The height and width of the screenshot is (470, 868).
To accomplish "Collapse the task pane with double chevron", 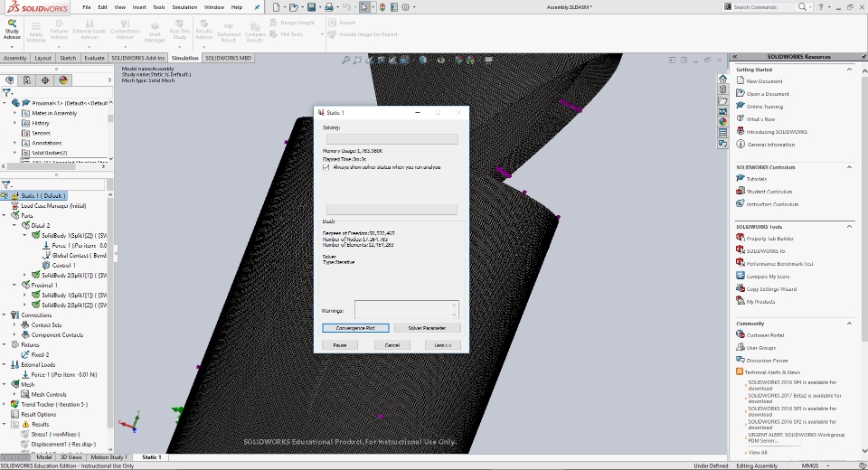I will (735, 56).
